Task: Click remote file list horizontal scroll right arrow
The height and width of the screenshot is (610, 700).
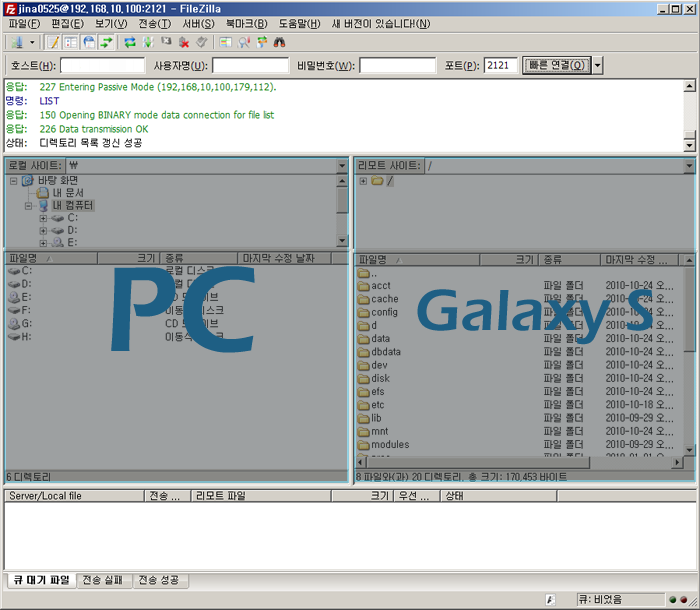Action: point(678,462)
